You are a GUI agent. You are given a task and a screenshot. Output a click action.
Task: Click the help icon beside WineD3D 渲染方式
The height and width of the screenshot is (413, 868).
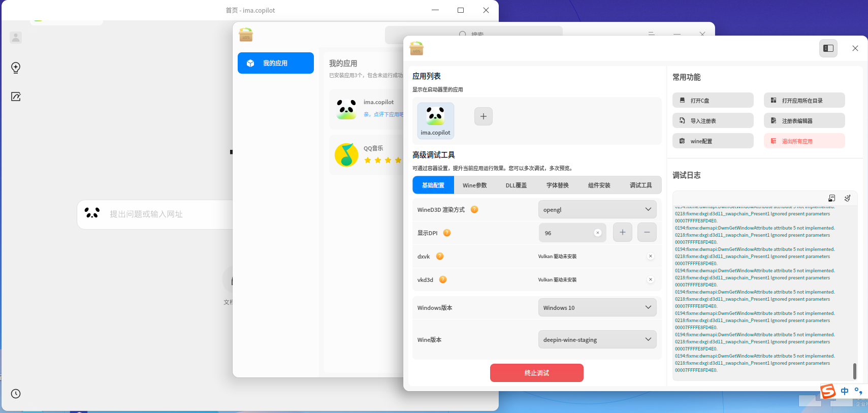(474, 209)
